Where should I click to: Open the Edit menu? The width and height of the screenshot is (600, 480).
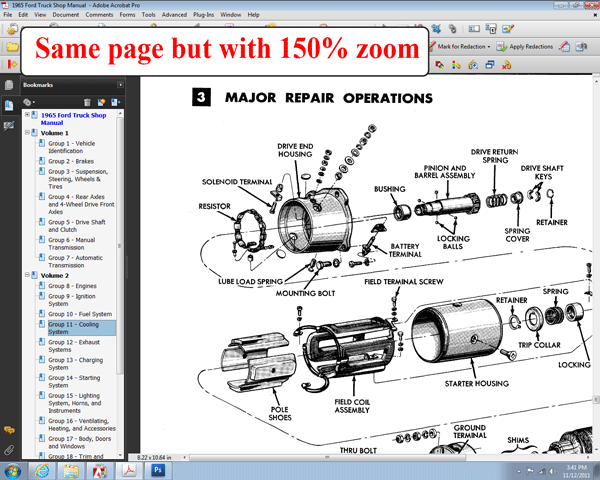[x=23, y=15]
